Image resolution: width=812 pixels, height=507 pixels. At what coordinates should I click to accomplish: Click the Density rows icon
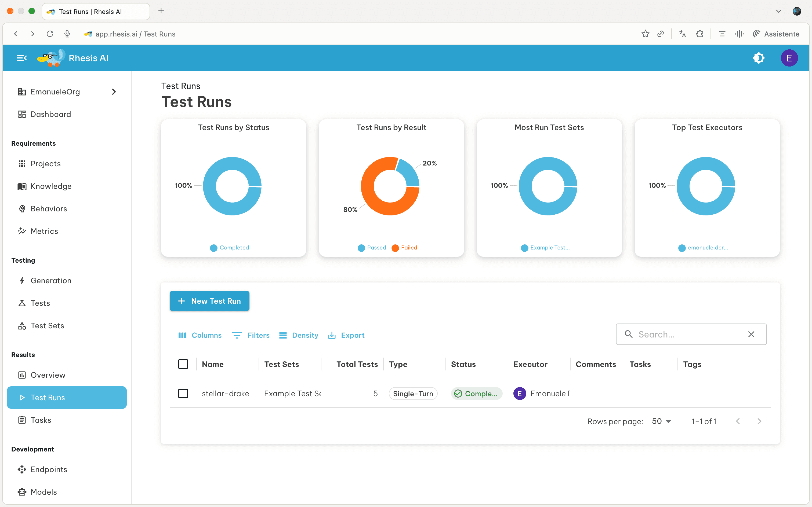click(x=283, y=335)
